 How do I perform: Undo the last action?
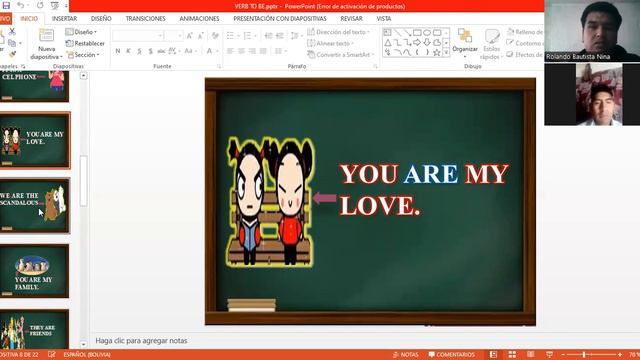coord(21,5)
